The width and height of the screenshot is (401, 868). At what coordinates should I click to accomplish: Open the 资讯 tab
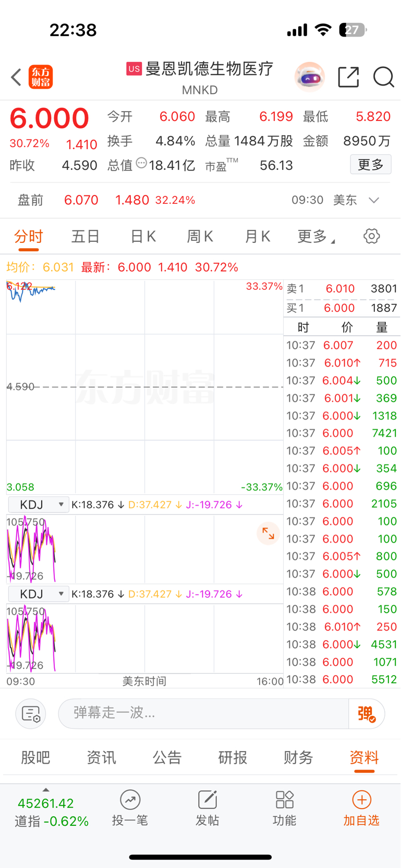pos(101,757)
